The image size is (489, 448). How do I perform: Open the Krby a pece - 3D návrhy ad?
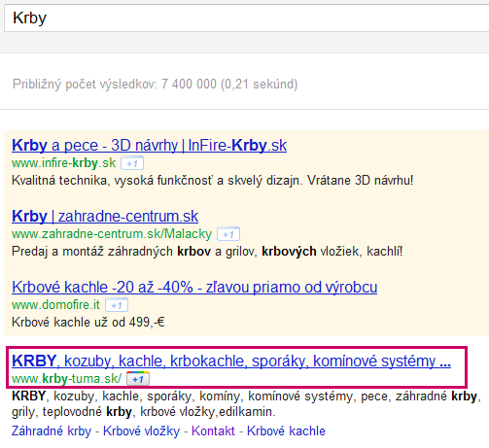(x=149, y=146)
